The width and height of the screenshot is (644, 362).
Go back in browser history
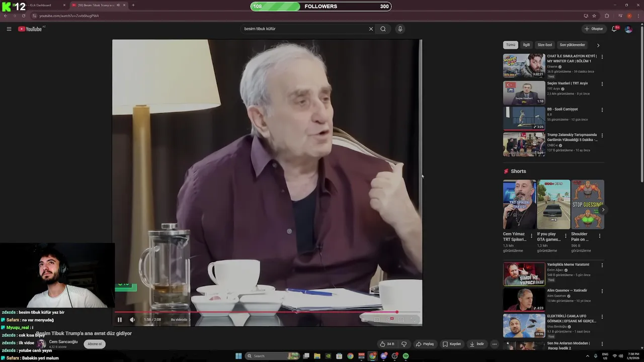(6, 16)
